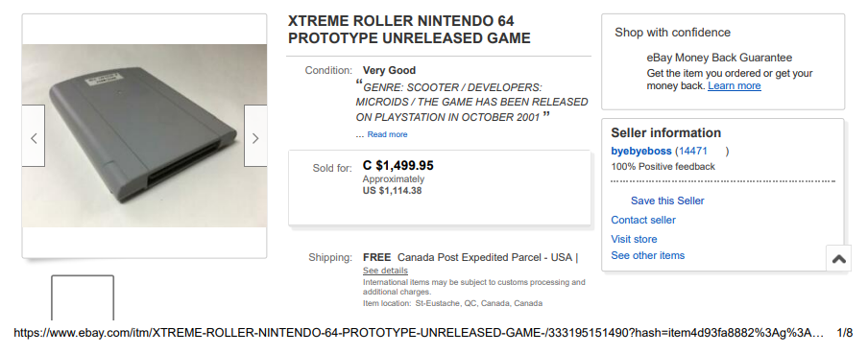The width and height of the screenshot is (868, 354).
Task: Show the previous product image
Action: pyautogui.click(x=34, y=136)
